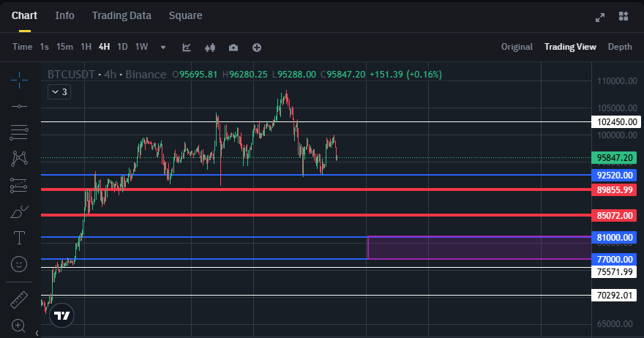
Task: Click the TradingView logo
Action: pos(62,315)
